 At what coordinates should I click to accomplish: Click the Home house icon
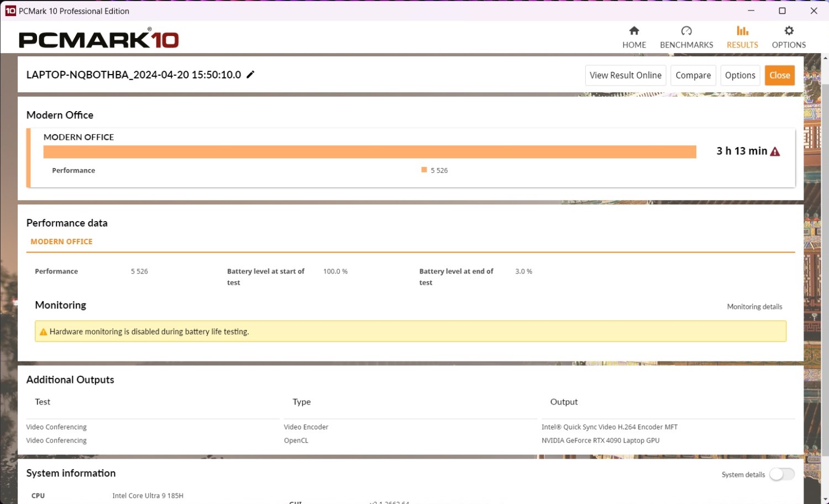tap(634, 31)
